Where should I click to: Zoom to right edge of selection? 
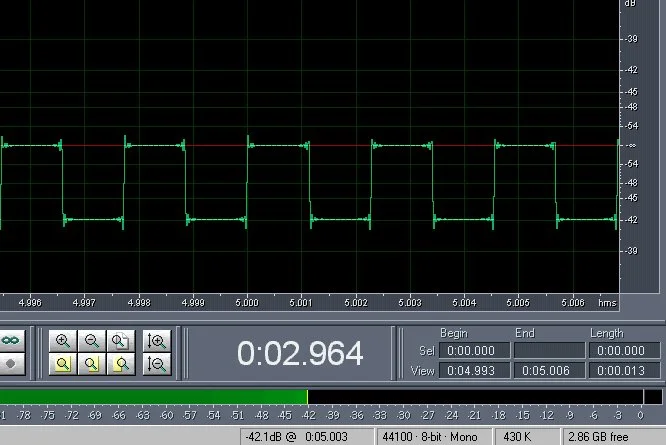(x=121, y=365)
